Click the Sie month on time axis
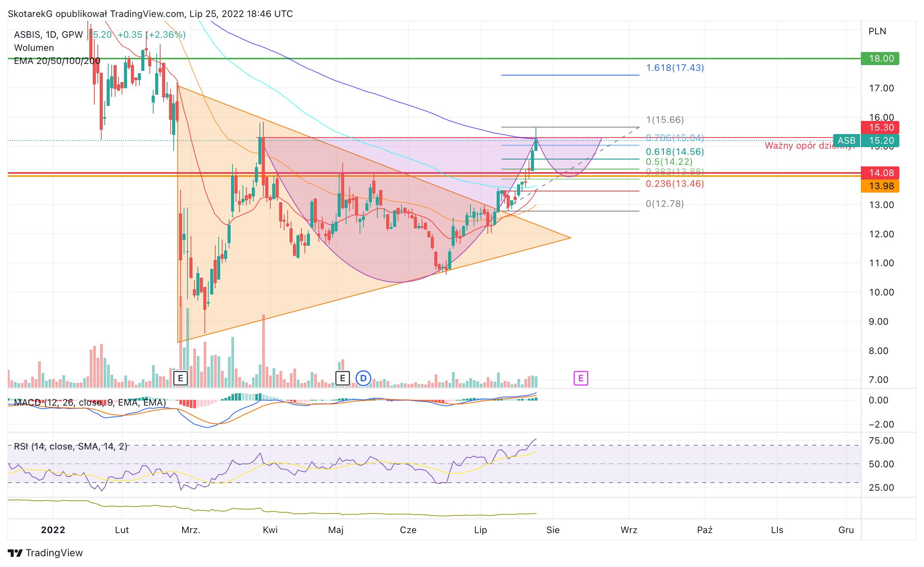Viewport: 924px width, 567px height. tap(553, 530)
